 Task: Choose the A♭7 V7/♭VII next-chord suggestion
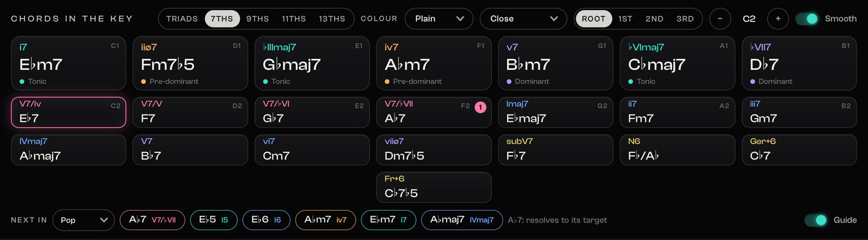[x=152, y=220]
